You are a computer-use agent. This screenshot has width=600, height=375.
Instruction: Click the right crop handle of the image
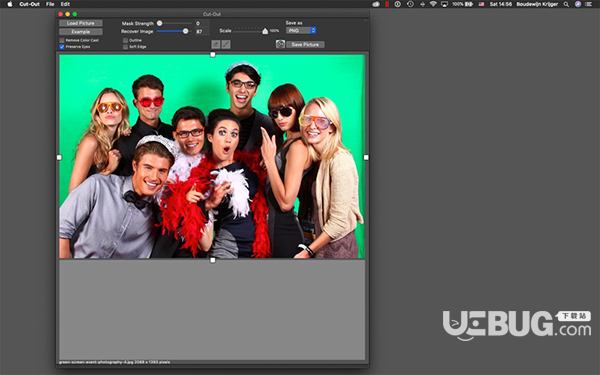[x=366, y=157]
